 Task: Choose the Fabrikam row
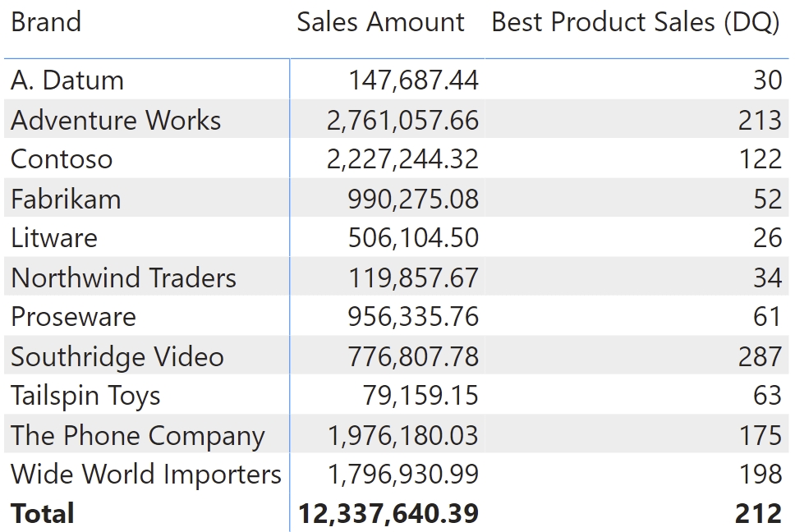397,198
